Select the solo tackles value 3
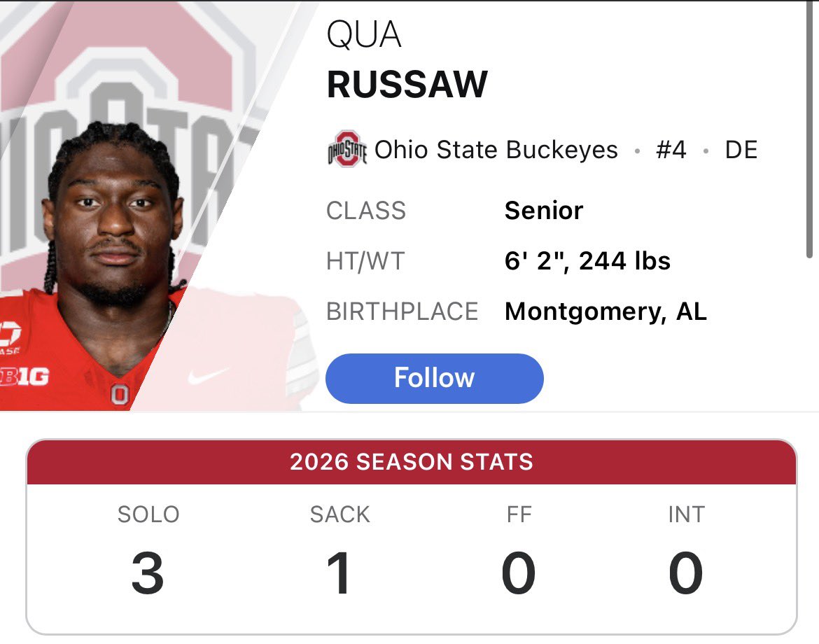This screenshot has width=819, height=644. [x=148, y=573]
